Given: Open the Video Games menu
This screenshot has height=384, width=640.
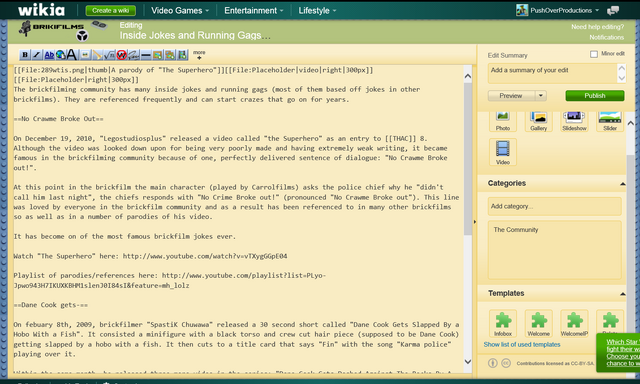Looking at the screenshot, I should click(180, 11).
